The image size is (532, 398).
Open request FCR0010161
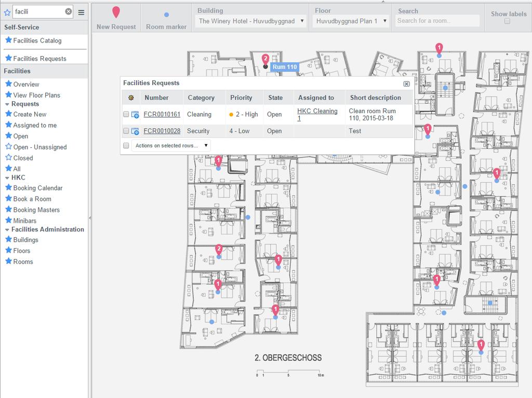(162, 114)
